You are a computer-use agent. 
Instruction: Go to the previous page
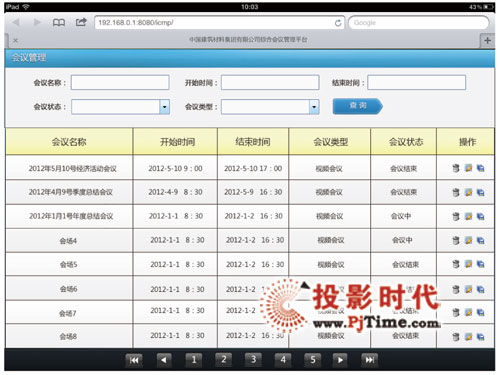pos(164,360)
